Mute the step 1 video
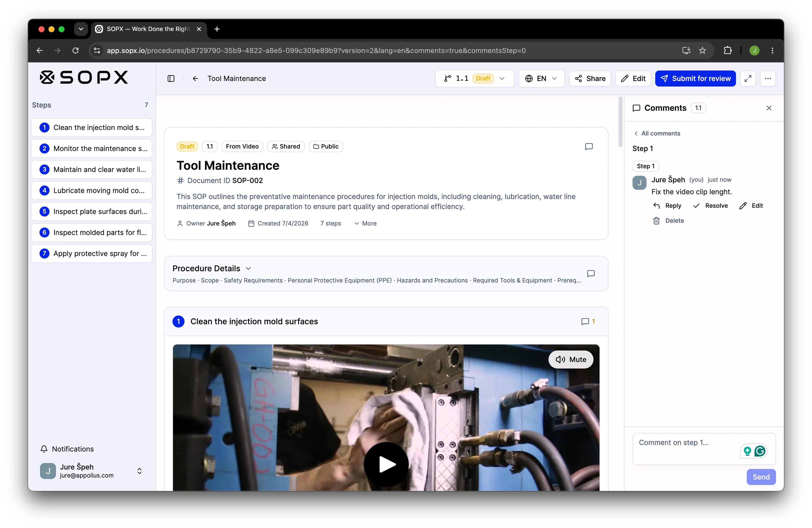This screenshot has height=528, width=812. (571, 359)
